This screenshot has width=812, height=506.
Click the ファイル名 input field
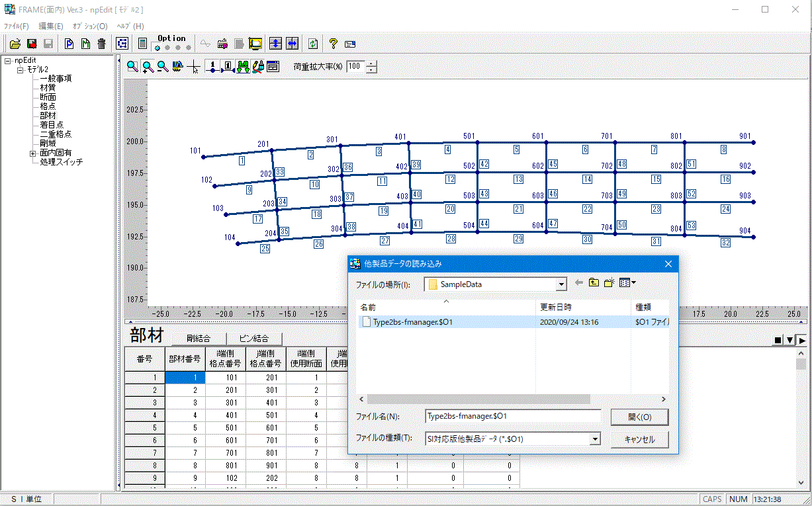513,417
